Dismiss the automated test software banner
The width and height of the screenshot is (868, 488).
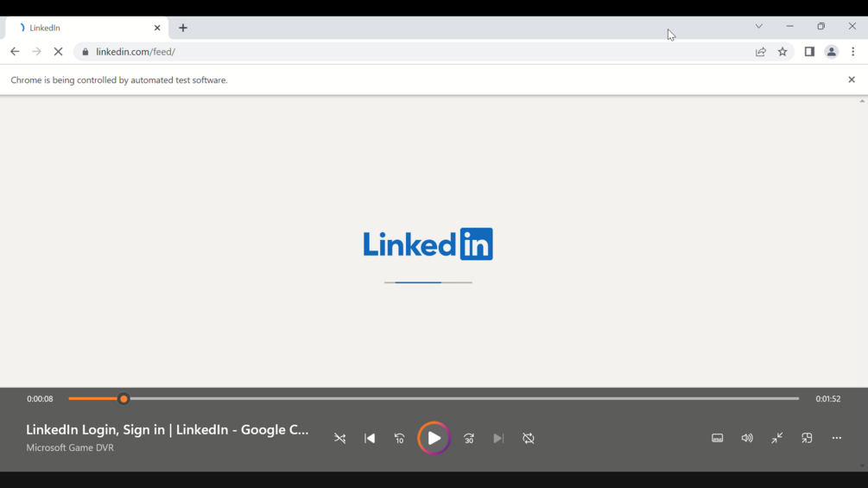(x=852, y=79)
